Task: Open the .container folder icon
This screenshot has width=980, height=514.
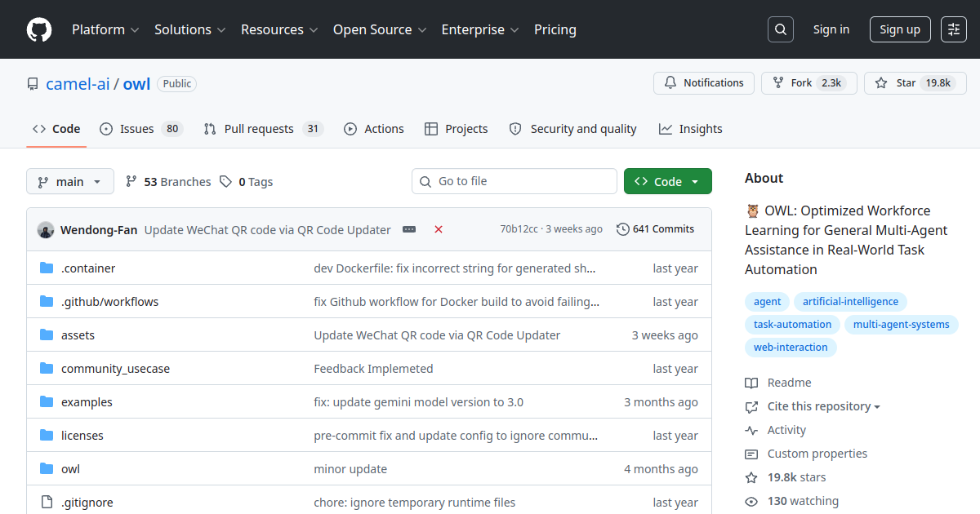Action: 47,268
